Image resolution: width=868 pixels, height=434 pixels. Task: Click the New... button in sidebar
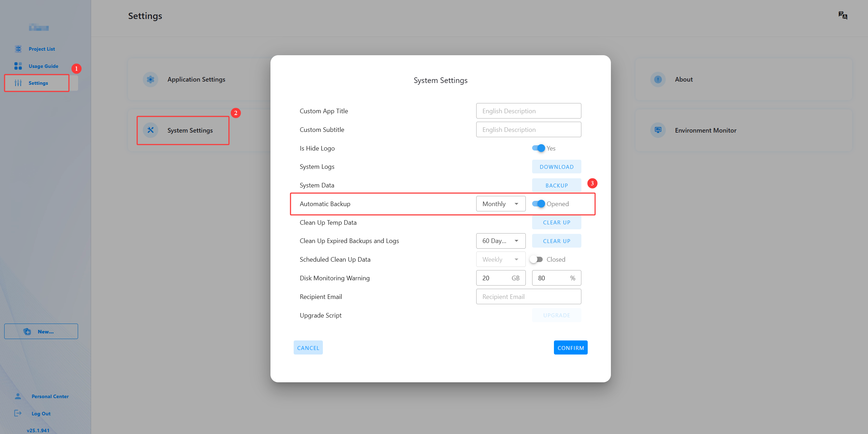(41, 331)
